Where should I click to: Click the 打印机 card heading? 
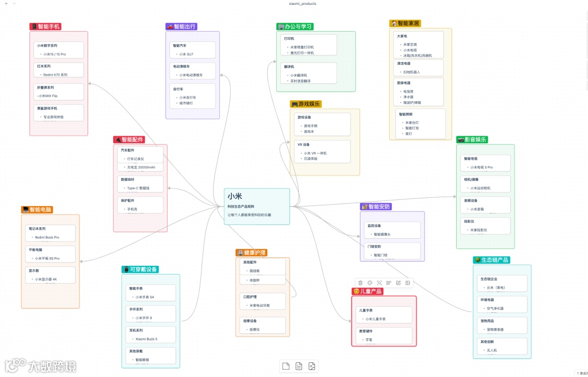289,39
